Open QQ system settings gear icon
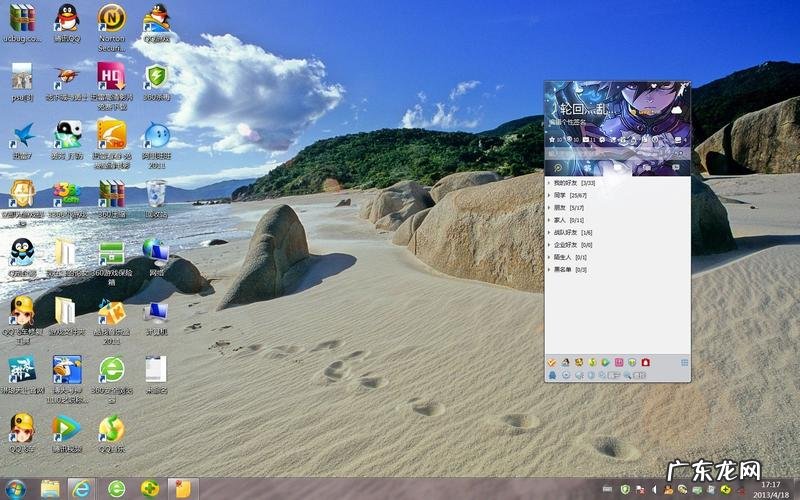 point(566,375)
